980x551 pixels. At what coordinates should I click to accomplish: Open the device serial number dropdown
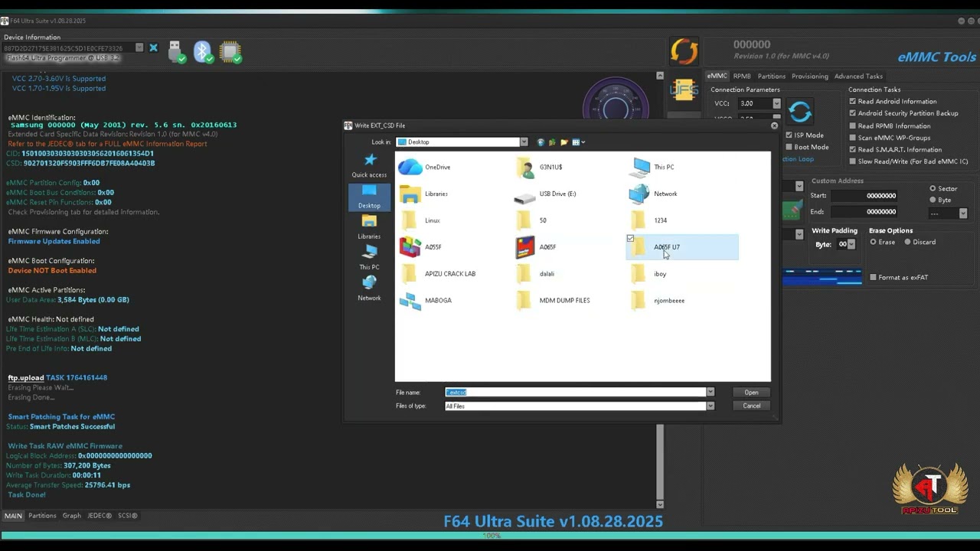(139, 47)
